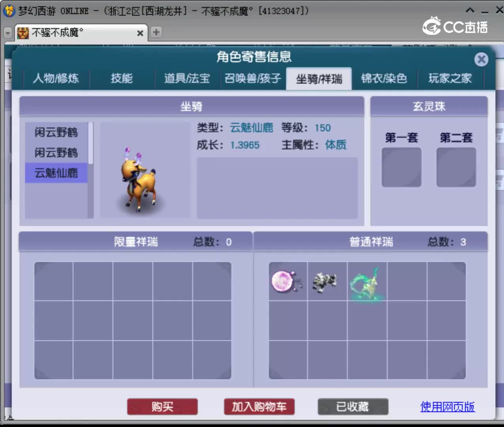Click the growth value 1.3965
Viewport: 504px width, 427px height.
pos(245,145)
